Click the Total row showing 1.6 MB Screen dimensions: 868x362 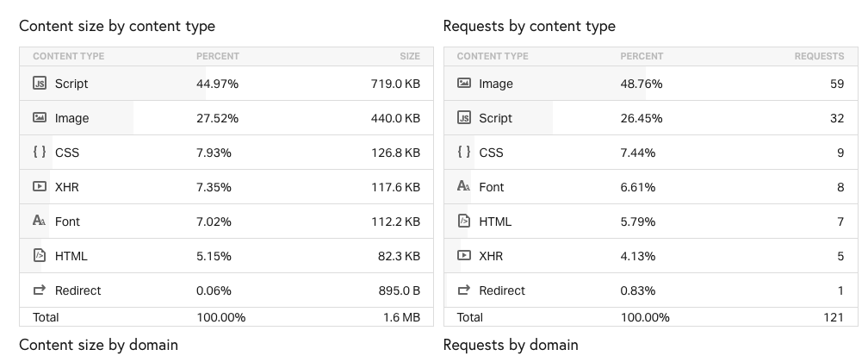click(x=226, y=317)
